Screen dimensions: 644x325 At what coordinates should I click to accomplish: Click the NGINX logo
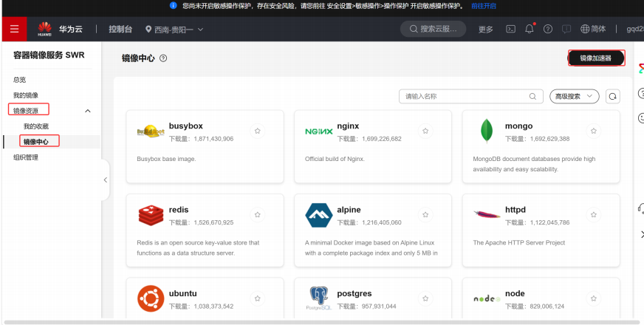point(319,131)
